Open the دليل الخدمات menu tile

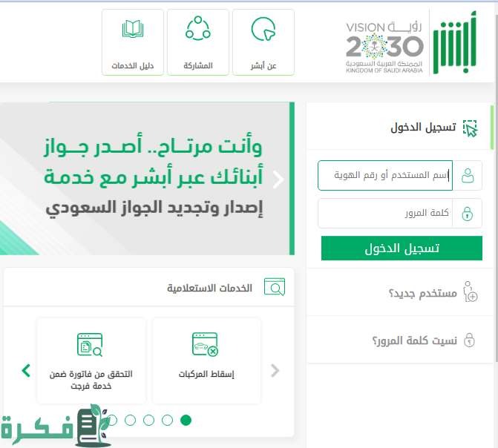tap(132, 42)
